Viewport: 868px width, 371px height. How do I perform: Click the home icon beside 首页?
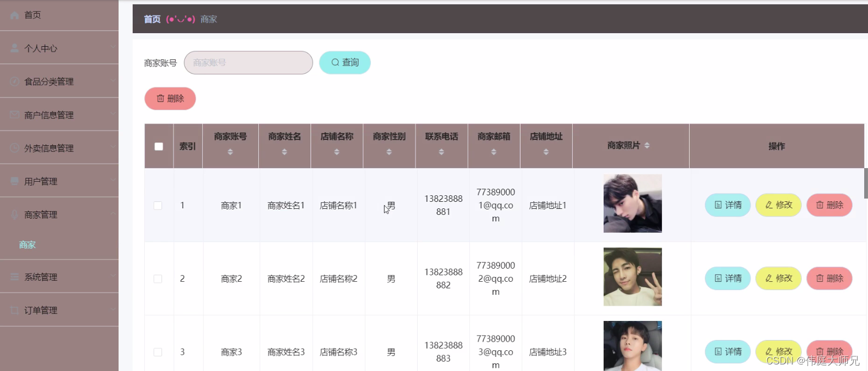[15, 15]
